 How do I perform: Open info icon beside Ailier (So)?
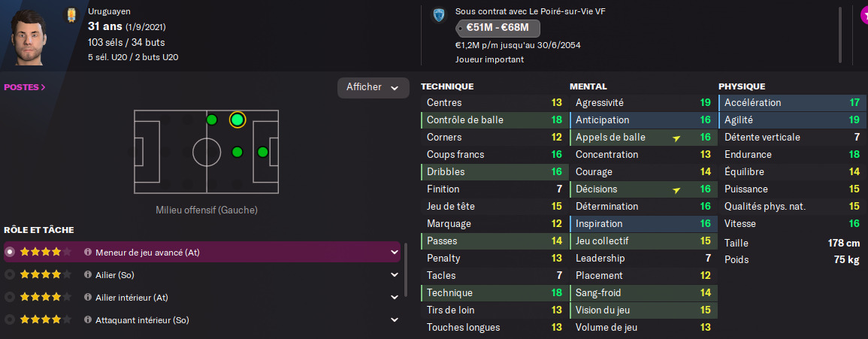(88, 275)
